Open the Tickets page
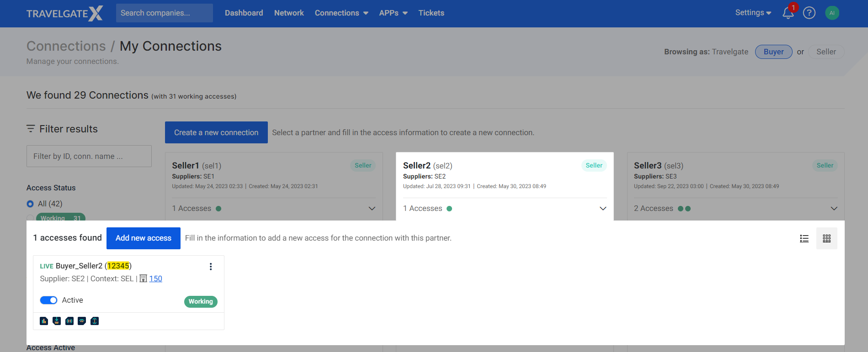The height and width of the screenshot is (352, 868). [431, 13]
